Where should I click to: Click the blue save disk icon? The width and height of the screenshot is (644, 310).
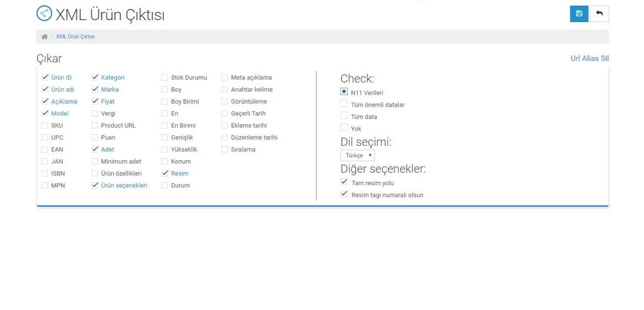pos(579,14)
